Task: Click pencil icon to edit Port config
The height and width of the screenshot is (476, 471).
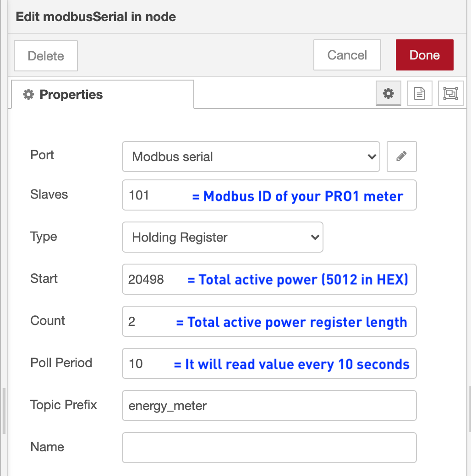Action: 401,157
